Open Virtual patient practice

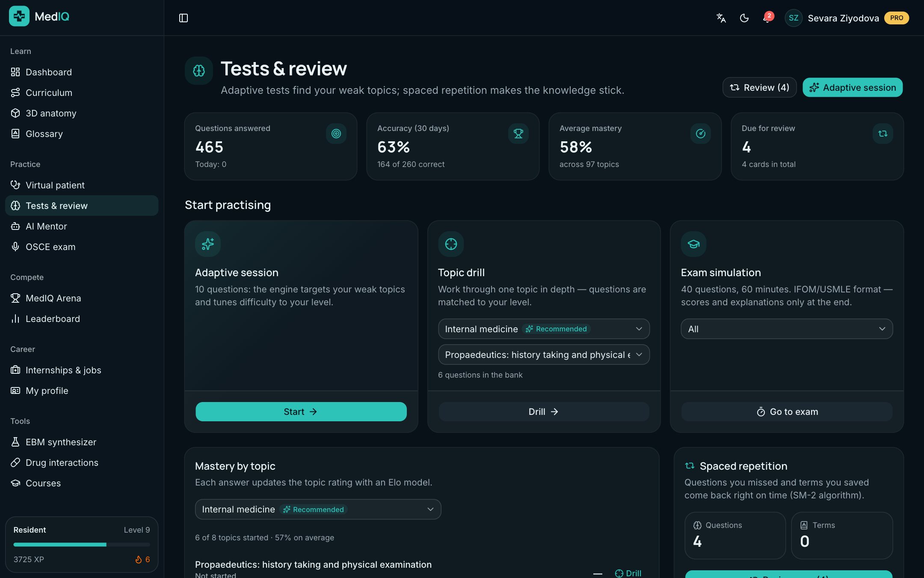click(x=82, y=185)
